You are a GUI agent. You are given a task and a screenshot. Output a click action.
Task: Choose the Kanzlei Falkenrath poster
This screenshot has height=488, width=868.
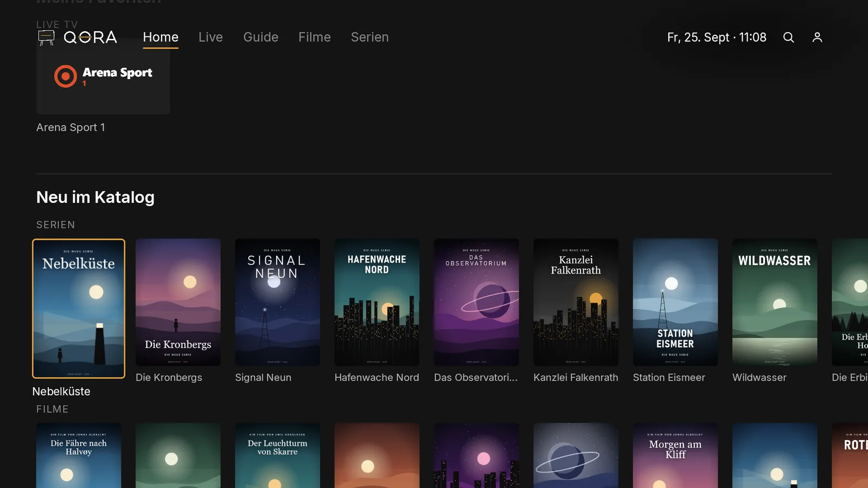click(x=576, y=302)
